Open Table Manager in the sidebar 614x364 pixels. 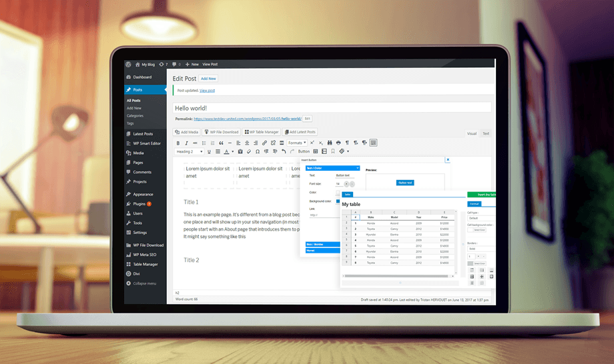145,264
